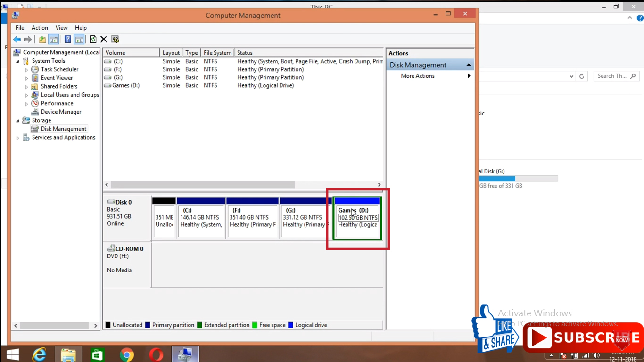Click the Windows Start button

tap(12, 354)
